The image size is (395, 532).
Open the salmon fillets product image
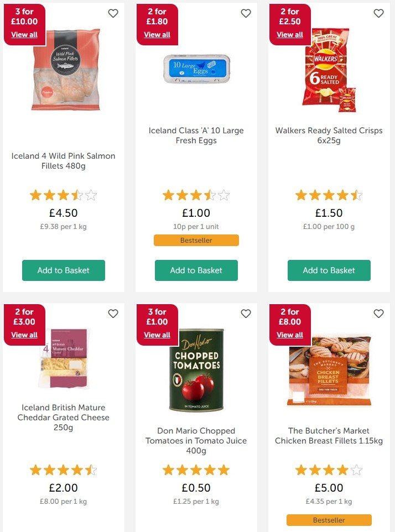[67, 70]
